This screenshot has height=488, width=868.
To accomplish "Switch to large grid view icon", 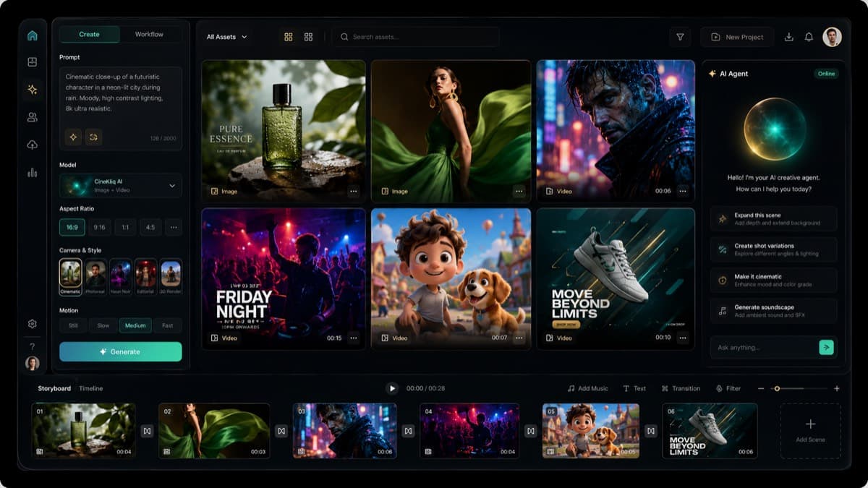I will coord(289,37).
